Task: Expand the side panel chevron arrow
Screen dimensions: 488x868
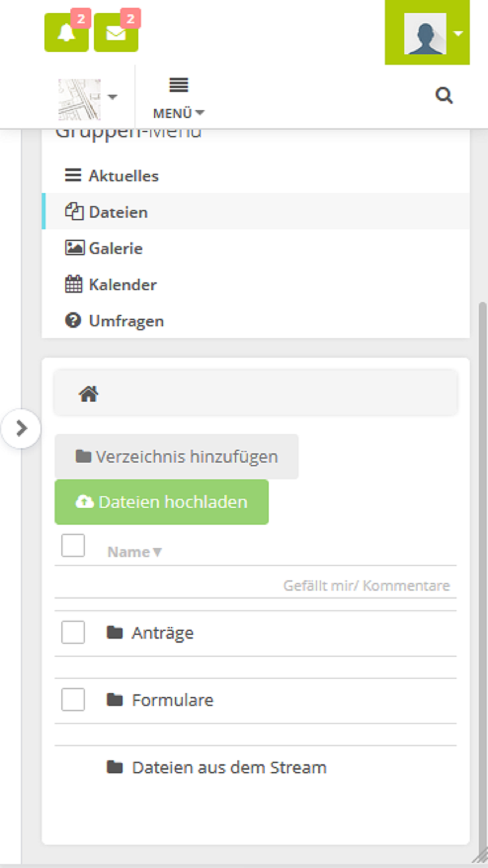Action: coord(21,429)
